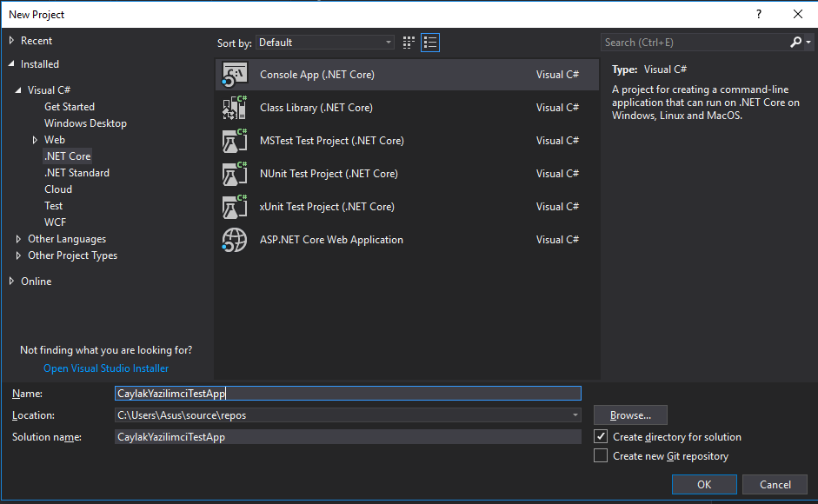Enable Create new Git repository checkbox
818x504 pixels.
pos(601,455)
